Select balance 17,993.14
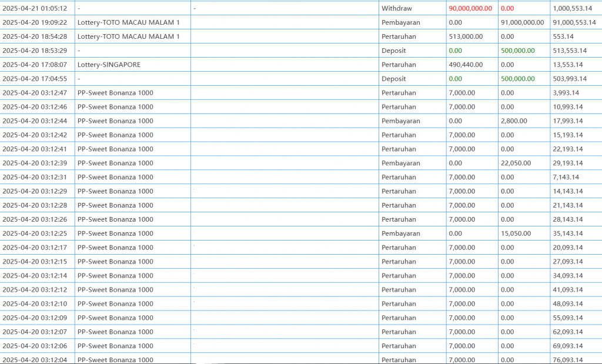 tap(568, 121)
